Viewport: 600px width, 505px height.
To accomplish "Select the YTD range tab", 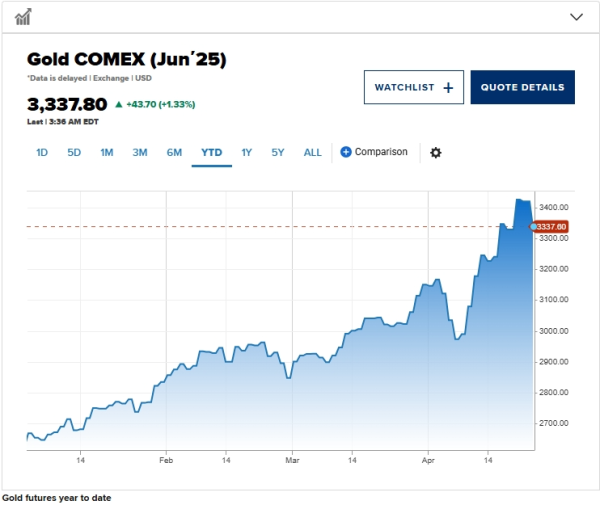I will pos(211,152).
